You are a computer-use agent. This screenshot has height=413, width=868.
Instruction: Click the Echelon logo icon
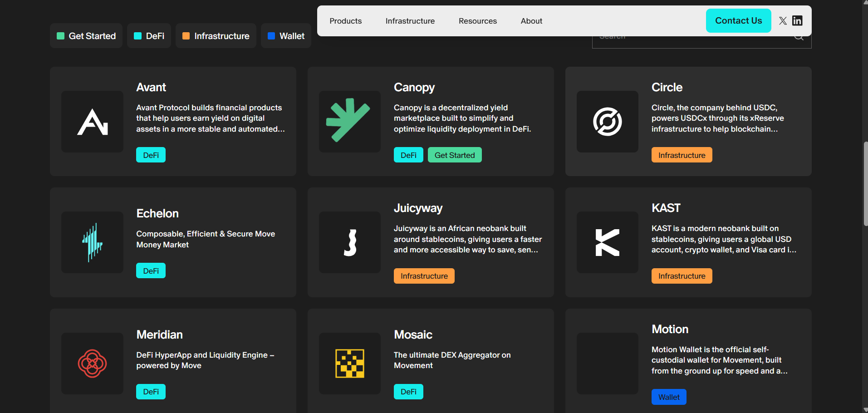pyautogui.click(x=92, y=242)
